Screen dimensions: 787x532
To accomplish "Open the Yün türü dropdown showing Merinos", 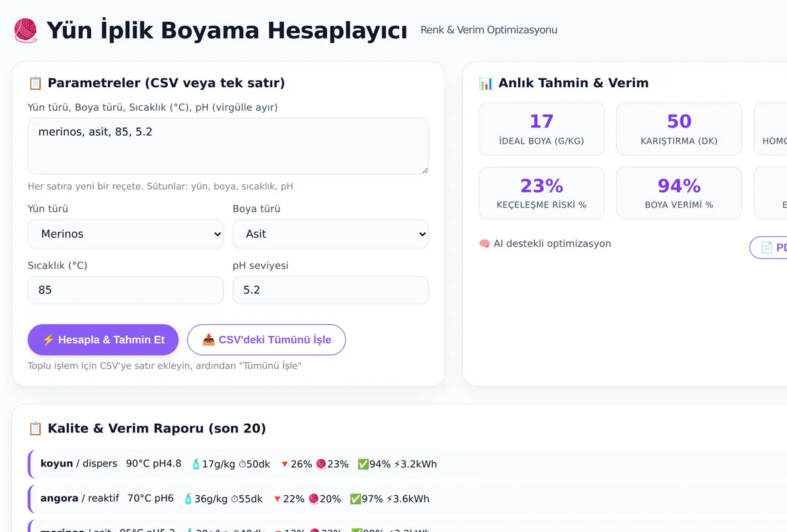I will (126, 234).
